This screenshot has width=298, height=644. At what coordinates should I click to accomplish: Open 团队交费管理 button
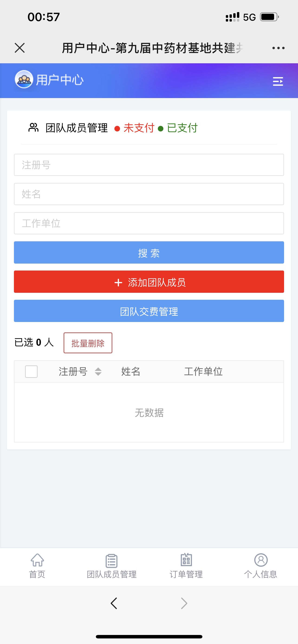[149, 311]
